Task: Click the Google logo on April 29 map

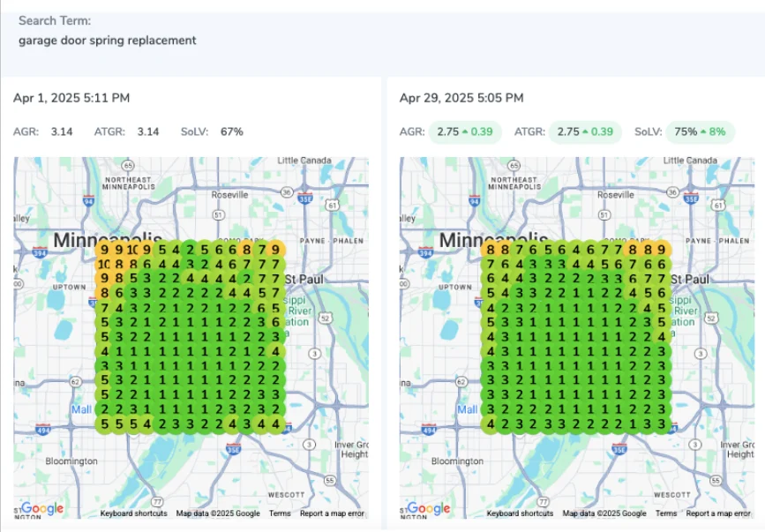Action: point(429,508)
